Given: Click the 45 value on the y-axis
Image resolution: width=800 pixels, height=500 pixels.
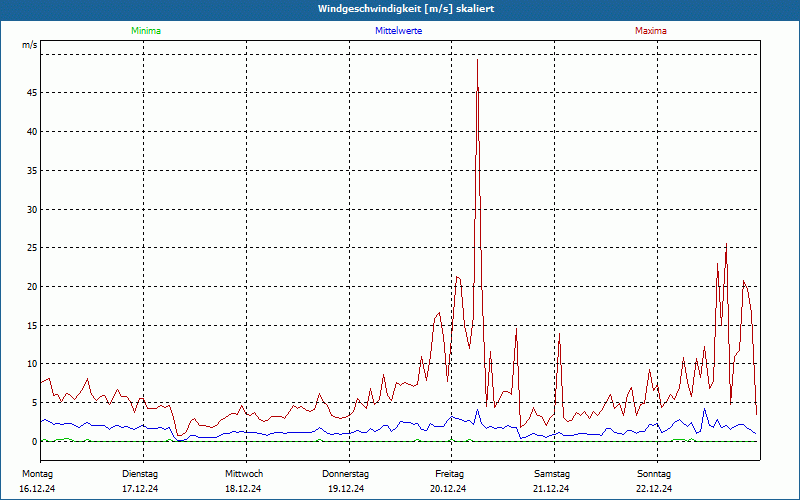Looking at the screenshot, I should pyautogui.click(x=31, y=93).
